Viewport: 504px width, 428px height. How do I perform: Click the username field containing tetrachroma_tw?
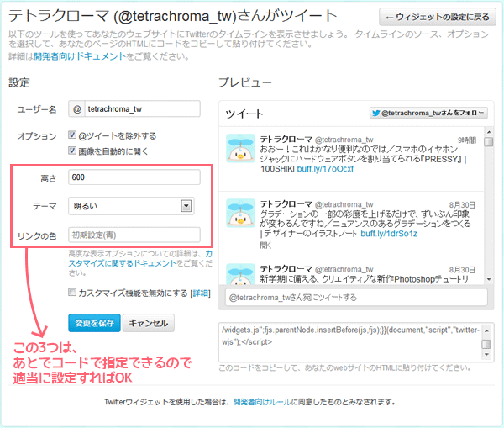click(x=143, y=109)
